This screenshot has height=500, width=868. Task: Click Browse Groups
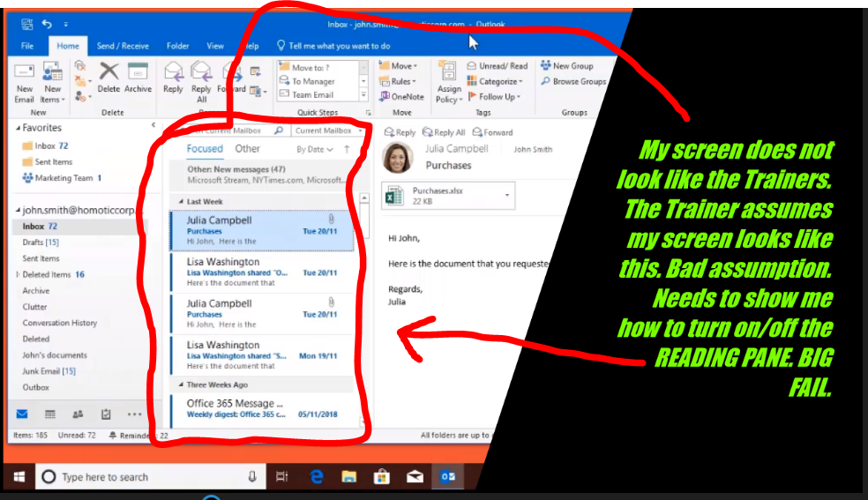[573, 81]
